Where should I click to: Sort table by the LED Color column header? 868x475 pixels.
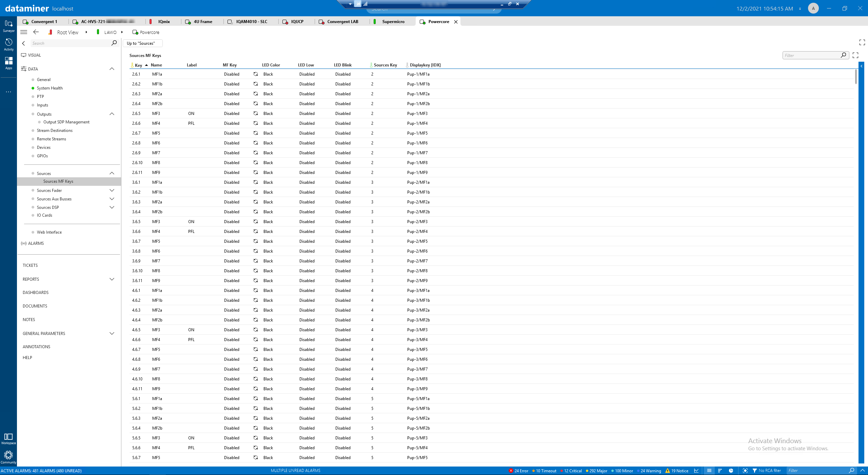point(271,65)
